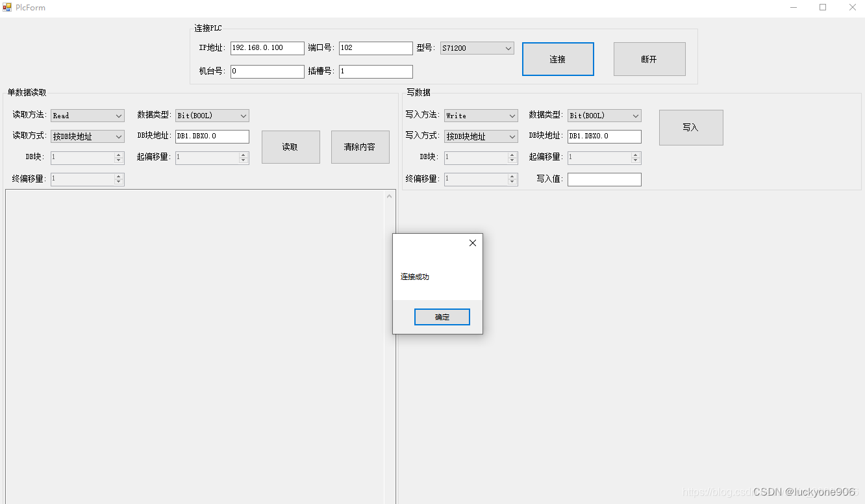Increment the 起偏移量 spinner in 写数据

pyautogui.click(x=636, y=155)
